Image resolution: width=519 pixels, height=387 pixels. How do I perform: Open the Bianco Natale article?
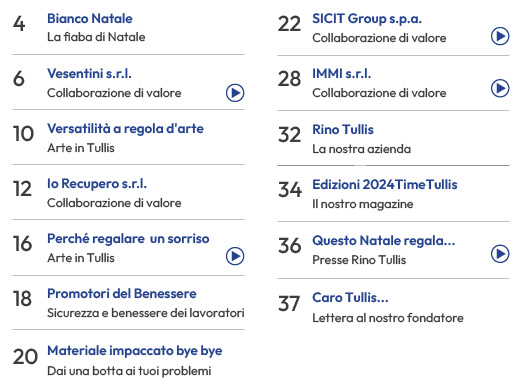(90, 19)
